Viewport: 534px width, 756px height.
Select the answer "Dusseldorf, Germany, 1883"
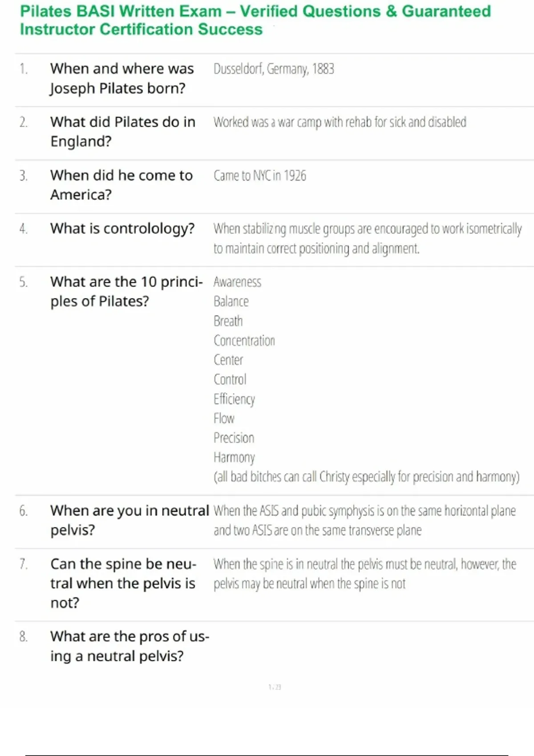pos(274,69)
